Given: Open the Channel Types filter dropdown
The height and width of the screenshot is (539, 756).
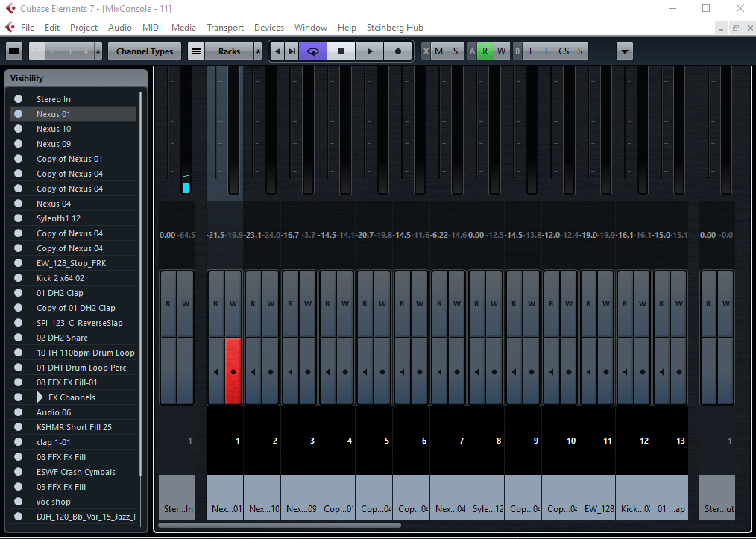Looking at the screenshot, I should pyautogui.click(x=144, y=51).
